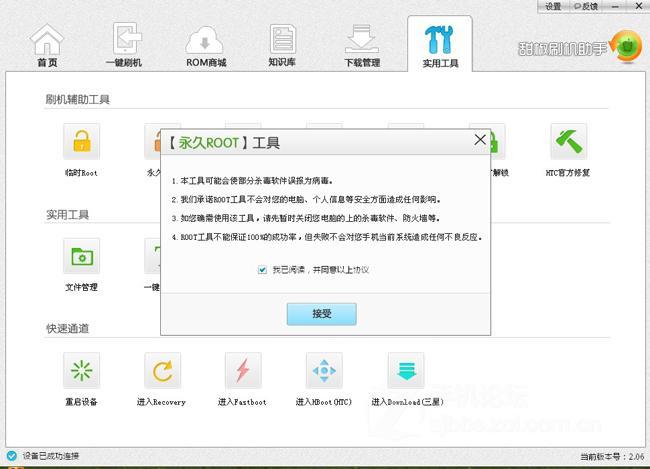650x469 pixels.
Task: Switch to the 首页 home tab
Action: (x=47, y=46)
